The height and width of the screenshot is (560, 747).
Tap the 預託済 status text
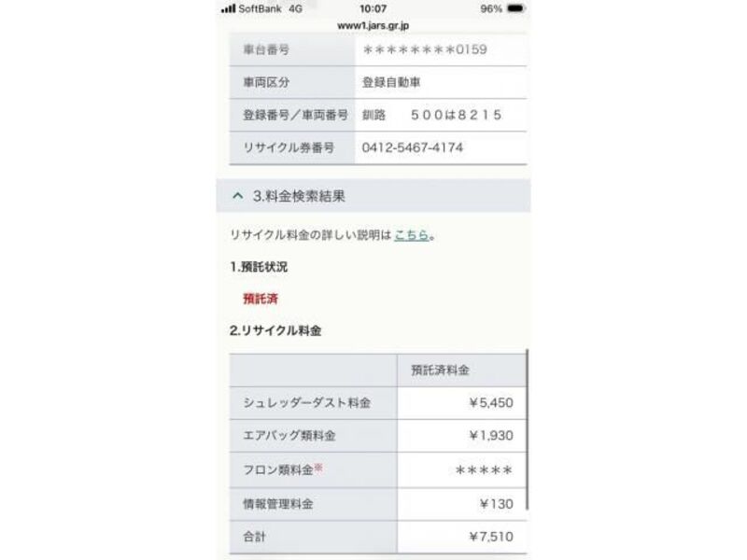pos(261,299)
